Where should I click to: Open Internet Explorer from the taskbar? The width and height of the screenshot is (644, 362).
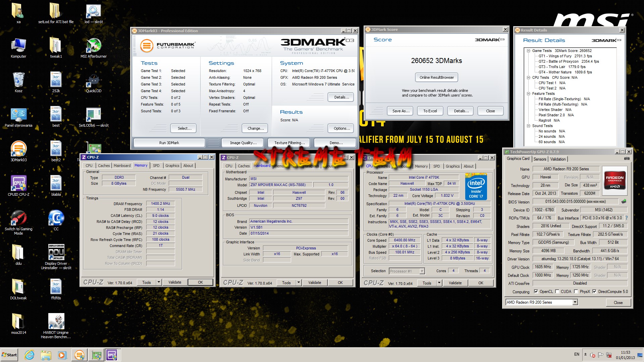coord(30,355)
